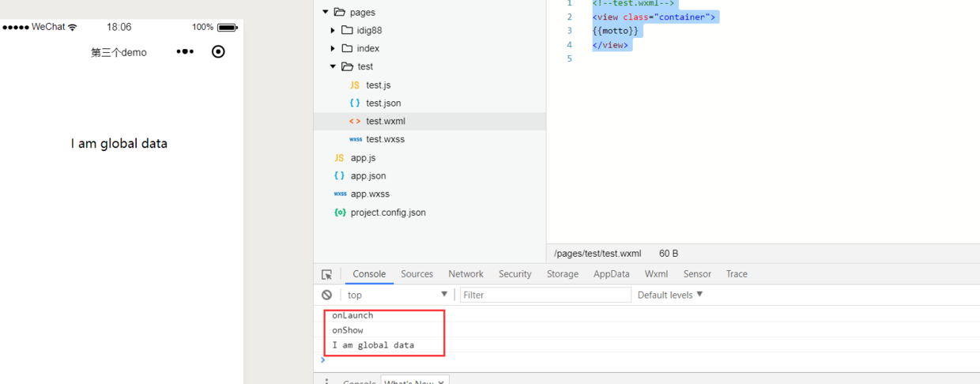Screen dimensions: 980x384
Task: Collapse the test folder arrow
Action: (x=333, y=66)
